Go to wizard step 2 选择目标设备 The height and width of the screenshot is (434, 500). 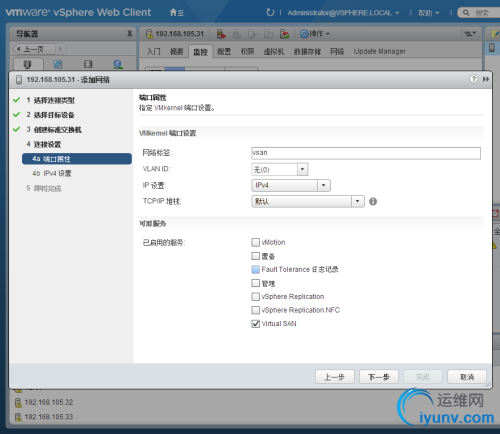[x=50, y=115]
